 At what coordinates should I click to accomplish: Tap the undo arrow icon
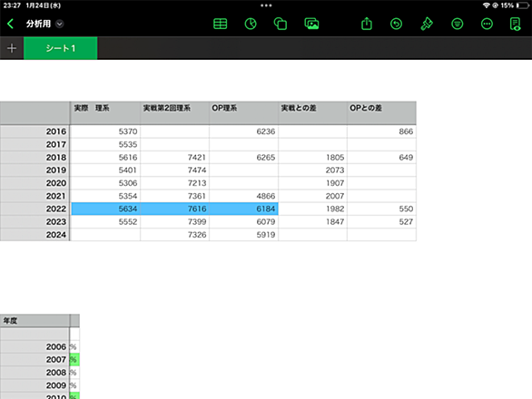pyautogui.click(x=397, y=24)
